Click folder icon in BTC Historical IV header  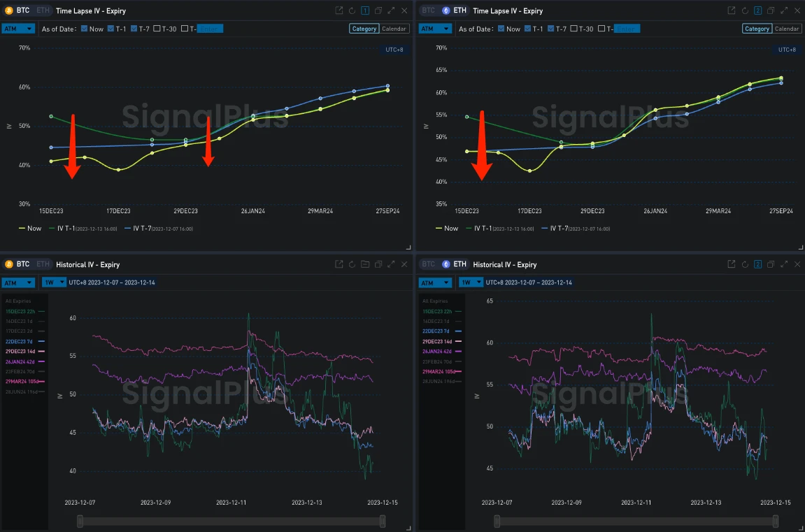pyautogui.click(x=365, y=264)
